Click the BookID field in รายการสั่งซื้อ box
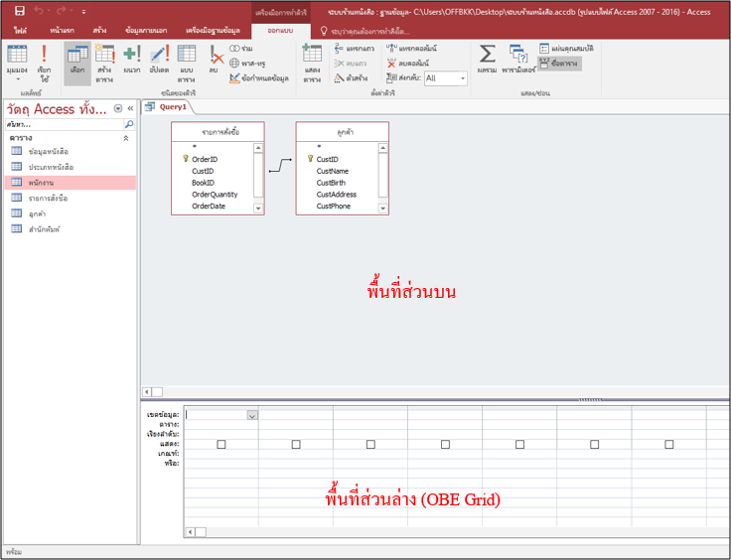The height and width of the screenshot is (560, 731). (203, 183)
